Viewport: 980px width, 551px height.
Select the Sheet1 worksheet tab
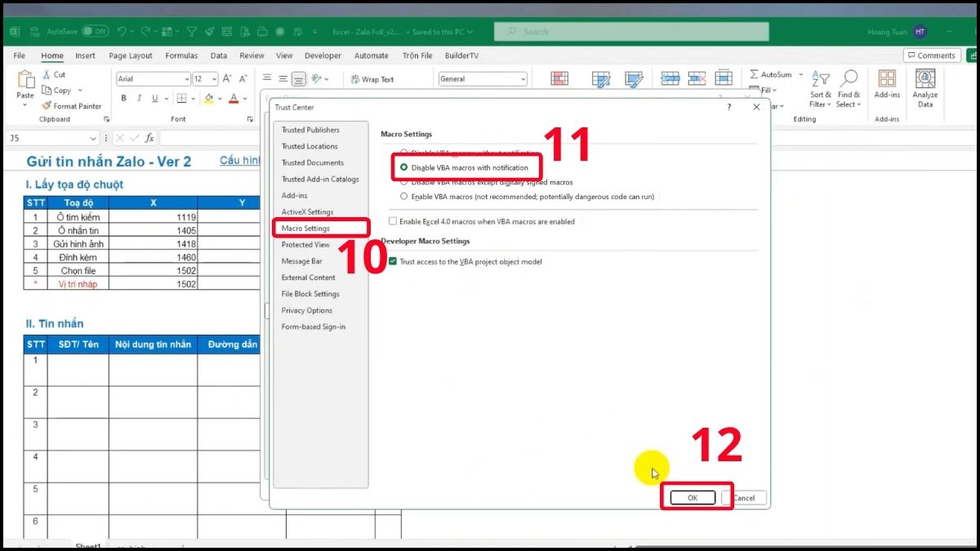coord(87,545)
